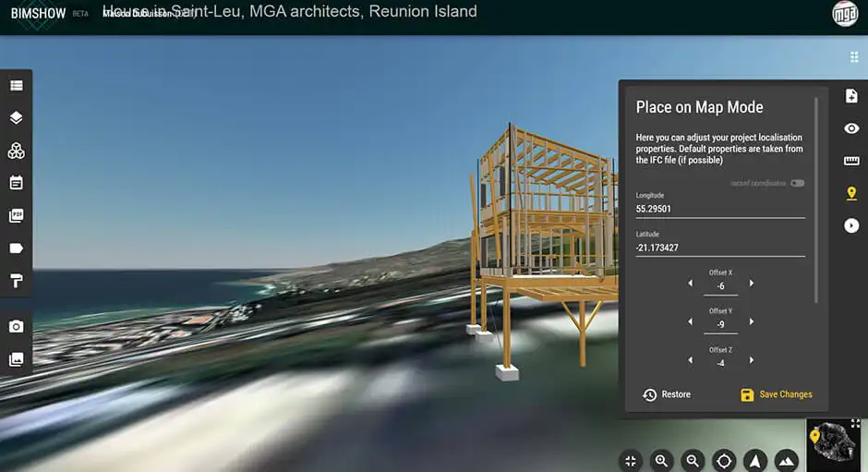Click the Offset Y value -9

720,324
